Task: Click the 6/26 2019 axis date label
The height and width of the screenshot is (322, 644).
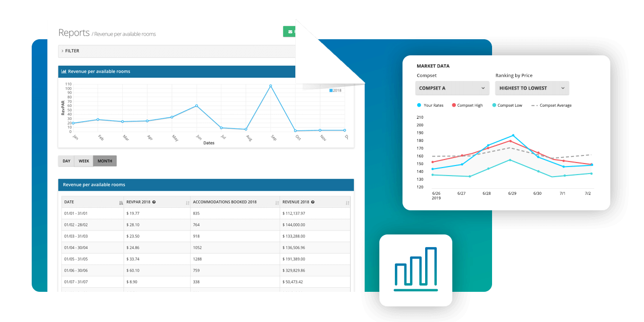Action: pyautogui.click(x=436, y=196)
